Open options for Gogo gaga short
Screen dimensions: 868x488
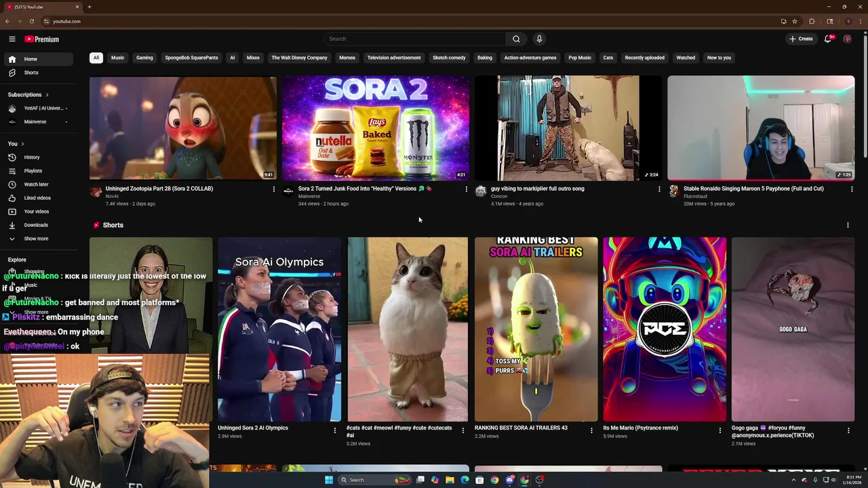(848, 430)
